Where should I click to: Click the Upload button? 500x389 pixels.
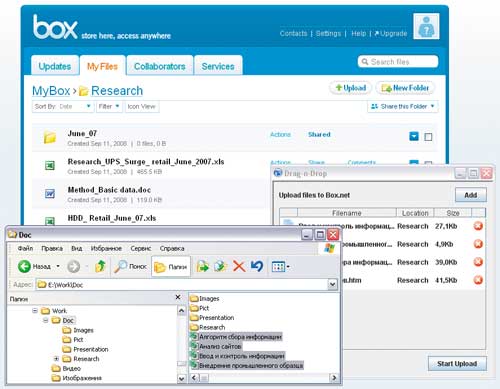(x=350, y=88)
